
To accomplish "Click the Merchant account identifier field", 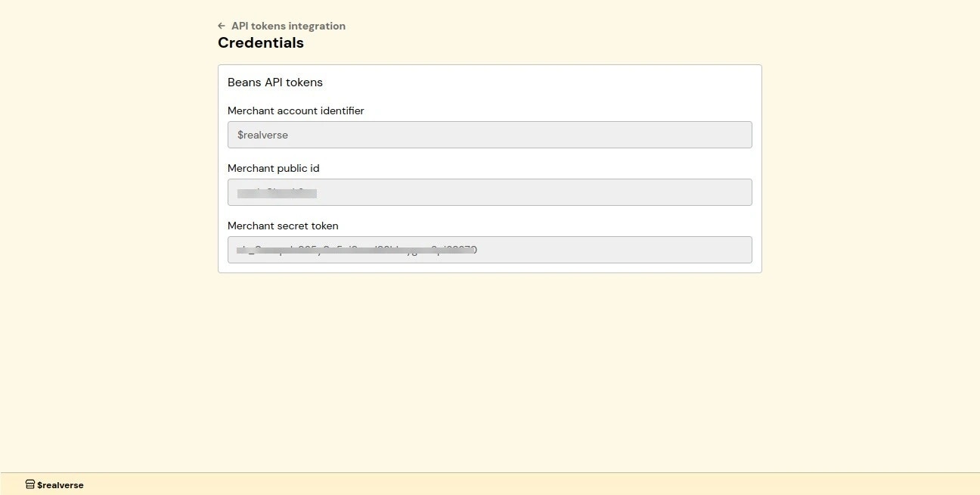I will [490, 135].
